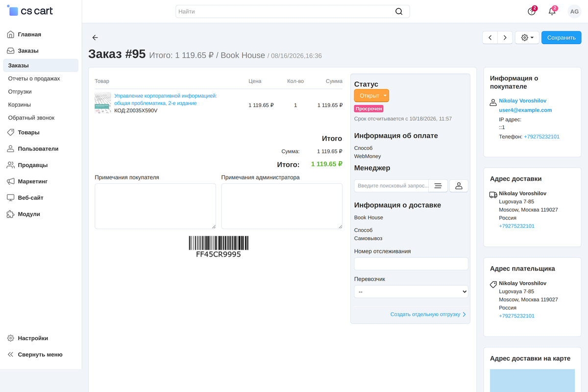Open the product link Управление корпоративной информацией
The width and height of the screenshot is (588, 392).
coord(166,99)
